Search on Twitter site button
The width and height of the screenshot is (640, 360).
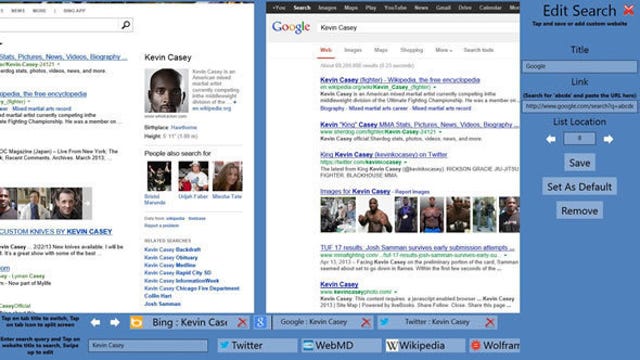[257, 345]
